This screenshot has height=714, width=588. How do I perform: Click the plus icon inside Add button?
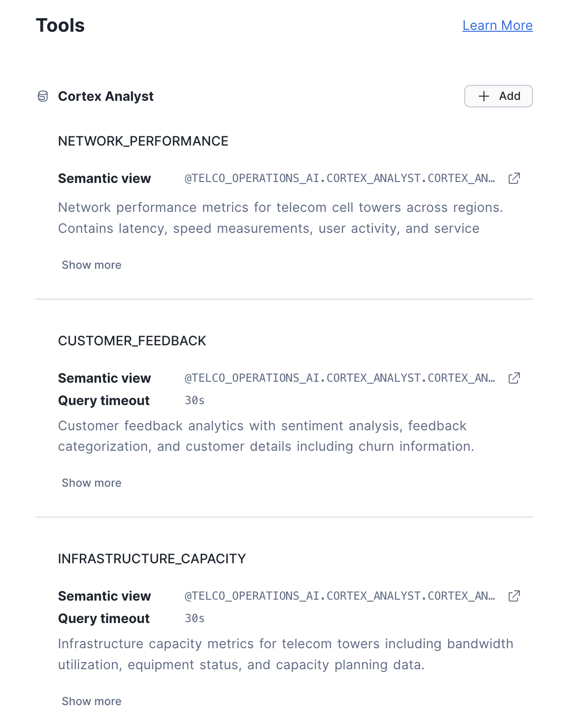(x=483, y=96)
